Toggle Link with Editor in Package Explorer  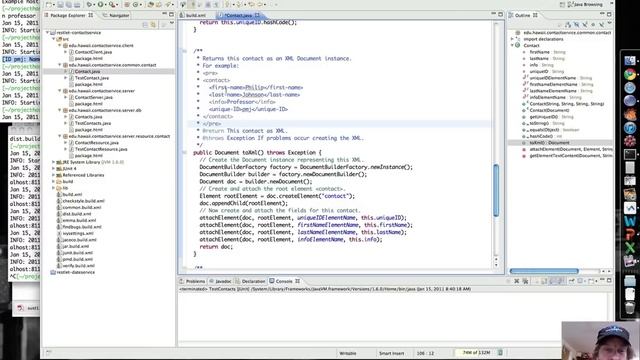tap(153, 25)
